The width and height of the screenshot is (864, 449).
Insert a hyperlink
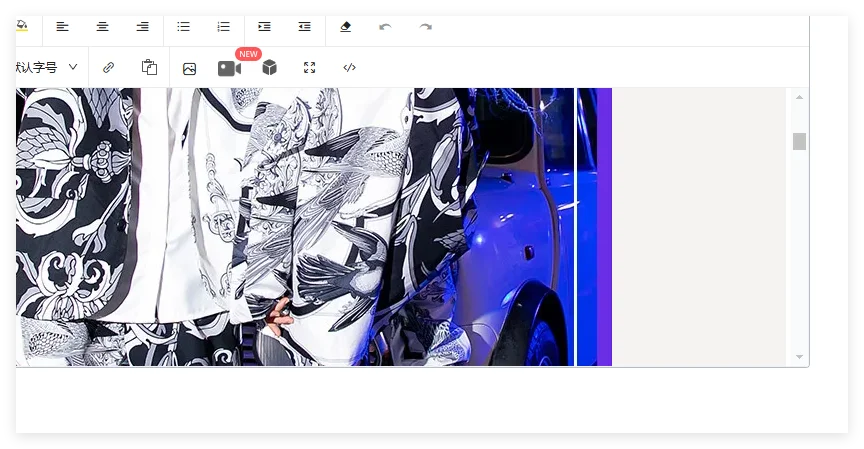click(109, 67)
